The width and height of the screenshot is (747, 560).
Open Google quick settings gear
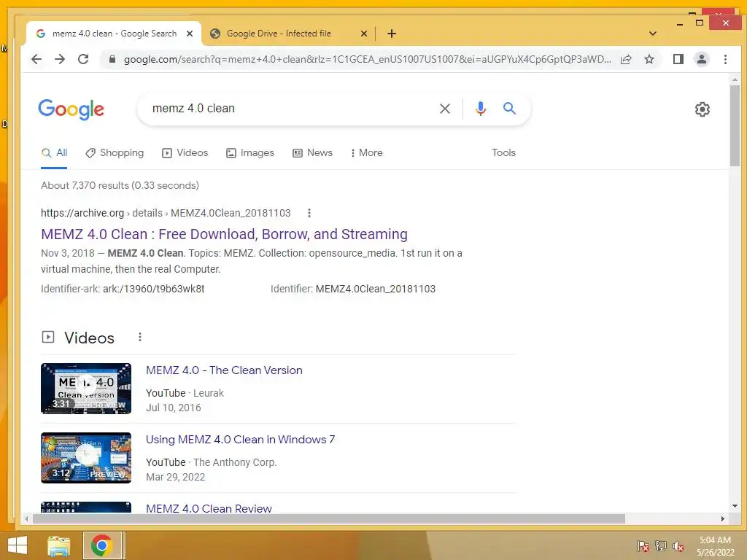pyautogui.click(x=702, y=109)
